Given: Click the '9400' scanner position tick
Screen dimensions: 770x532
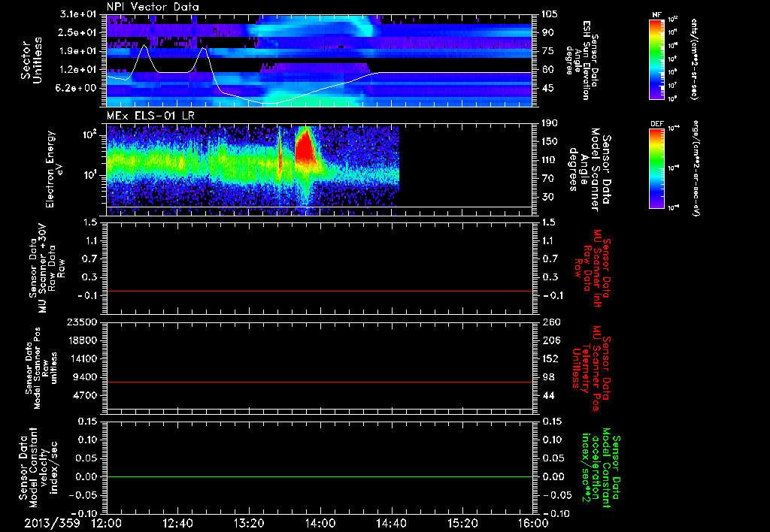Looking at the screenshot, I should point(86,377).
